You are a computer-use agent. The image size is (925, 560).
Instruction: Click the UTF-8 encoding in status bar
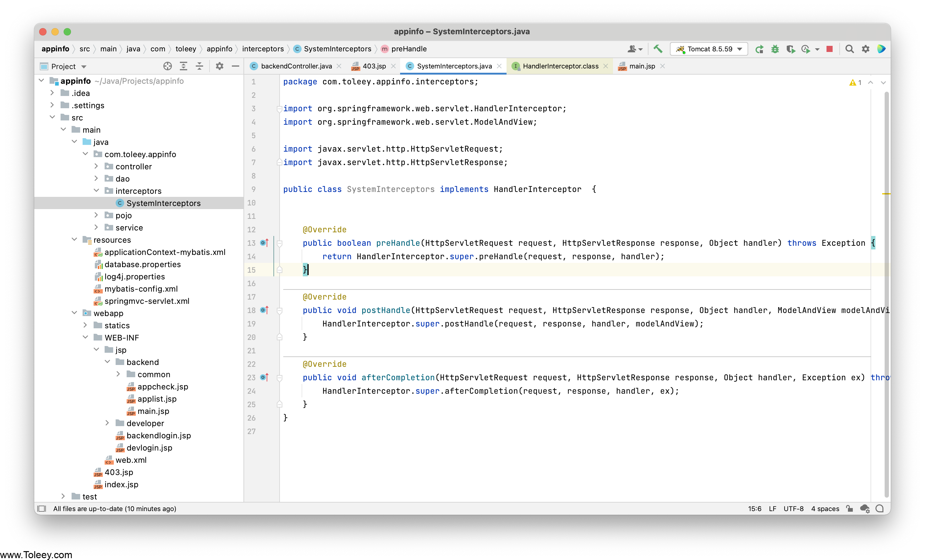[x=793, y=509]
